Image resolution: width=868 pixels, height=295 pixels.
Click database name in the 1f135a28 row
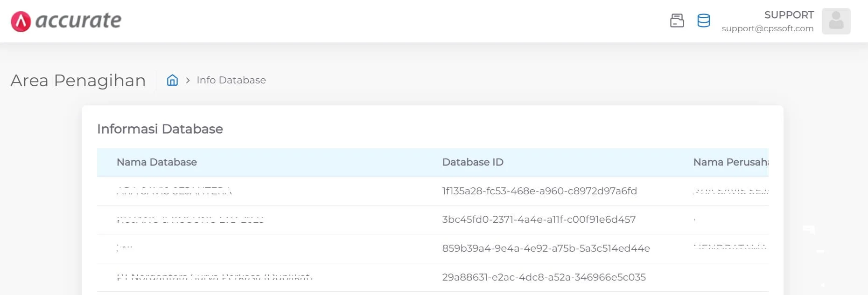(x=174, y=191)
